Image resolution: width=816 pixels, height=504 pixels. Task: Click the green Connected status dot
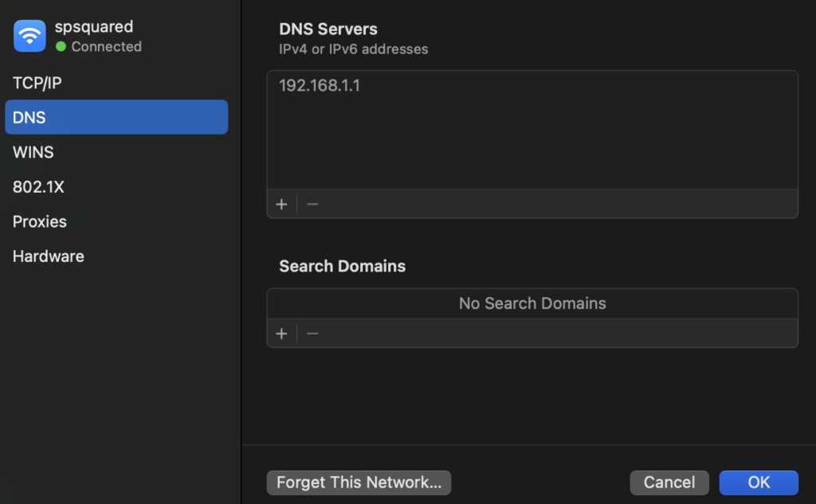[61, 47]
